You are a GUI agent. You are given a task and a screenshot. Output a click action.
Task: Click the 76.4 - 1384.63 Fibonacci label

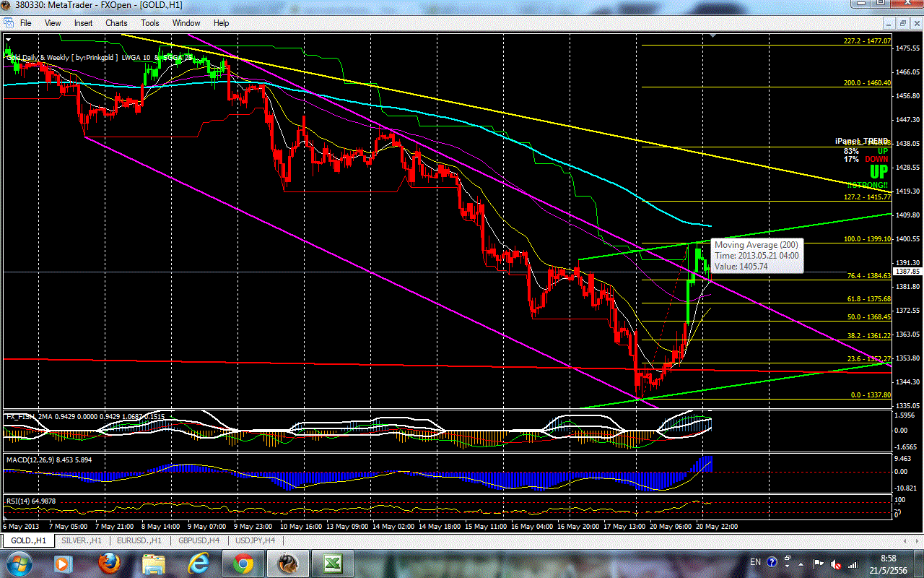(869, 276)
